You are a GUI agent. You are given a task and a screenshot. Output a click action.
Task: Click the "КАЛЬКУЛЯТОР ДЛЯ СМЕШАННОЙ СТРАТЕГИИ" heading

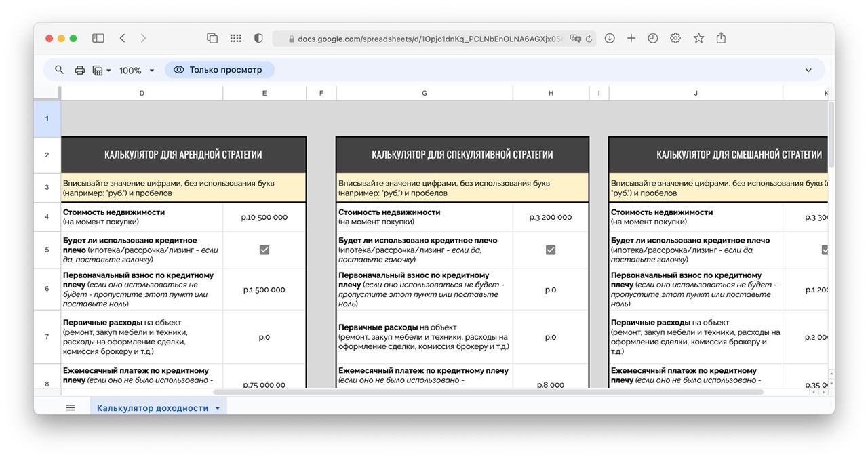(x=719, y=155)
